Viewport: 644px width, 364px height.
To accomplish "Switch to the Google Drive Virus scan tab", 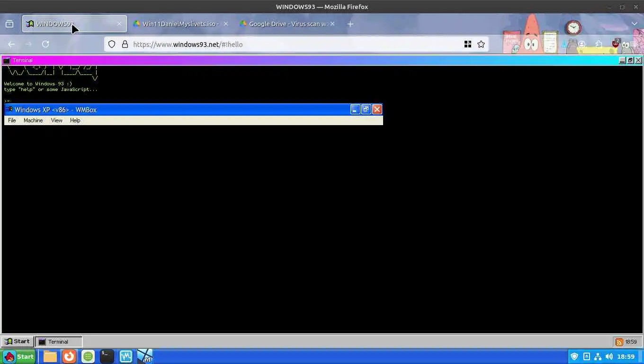I will (287, 24).
